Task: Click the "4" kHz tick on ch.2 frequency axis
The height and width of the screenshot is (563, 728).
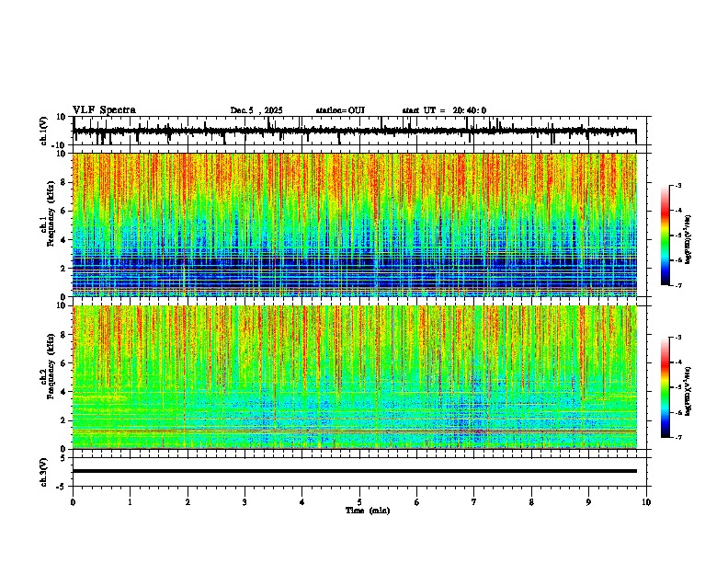Action: [x=64, y=392]
